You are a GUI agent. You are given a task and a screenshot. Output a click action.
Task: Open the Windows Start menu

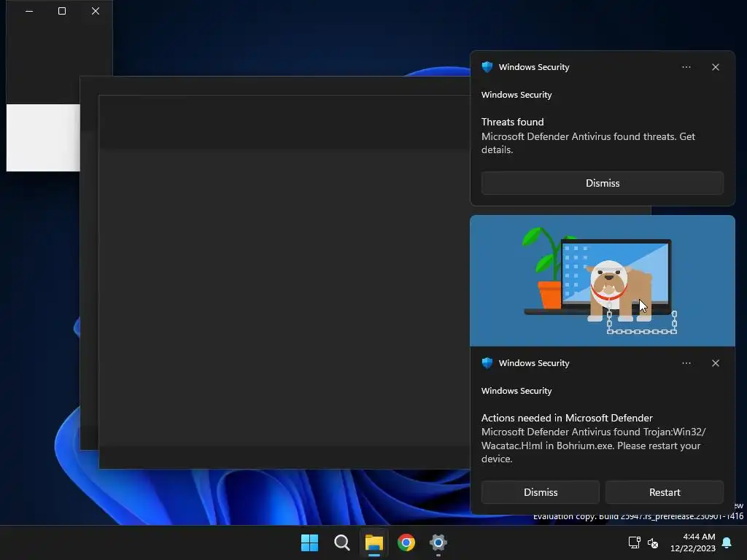pos(309,542)
